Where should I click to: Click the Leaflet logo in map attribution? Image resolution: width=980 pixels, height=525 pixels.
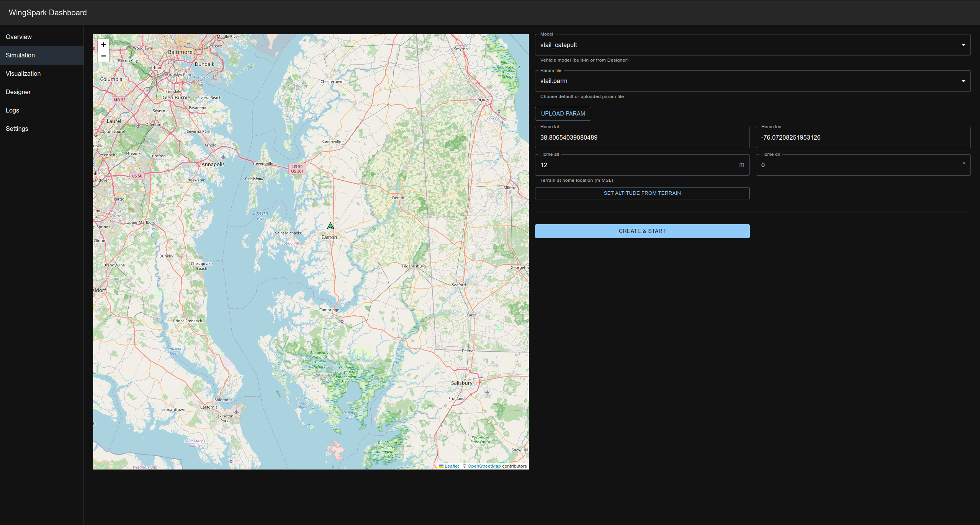pos(451,466)
